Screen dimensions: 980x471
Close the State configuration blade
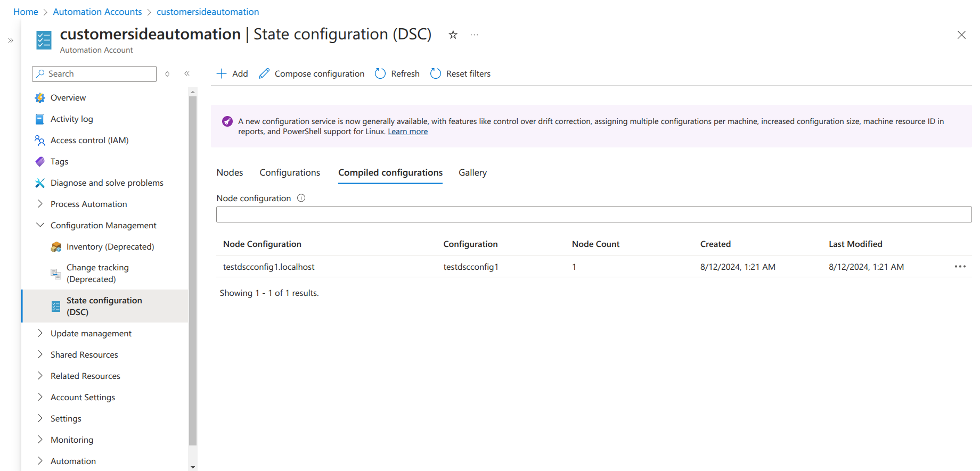961,35
